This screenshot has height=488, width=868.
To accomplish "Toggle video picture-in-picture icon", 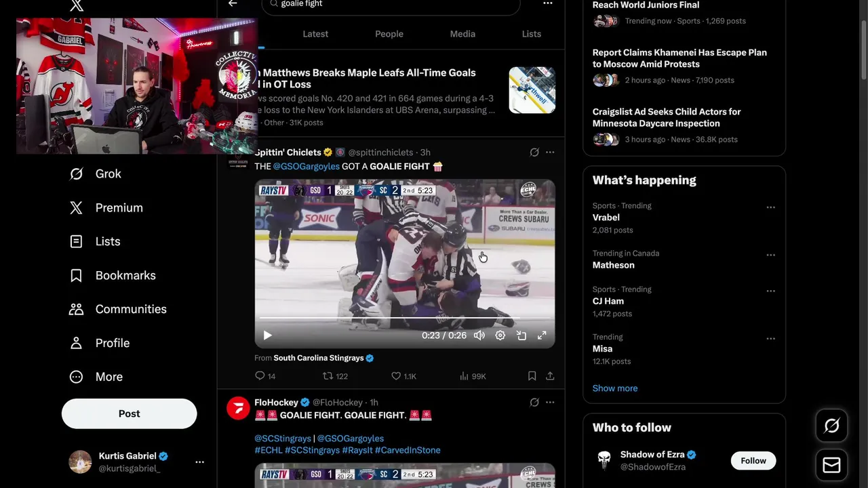I will click(x=521, y=335).
